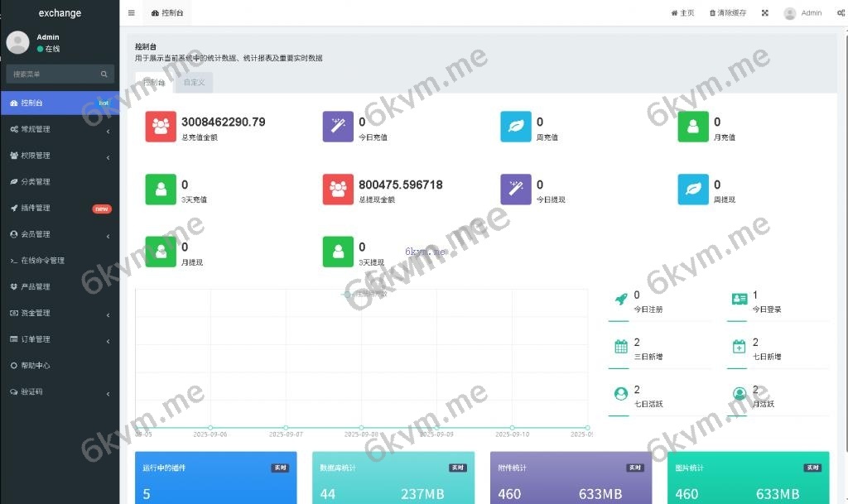The height and width of the screenshot is (504, 848).
Task: Click the blue 周充值 leaf icon
Action: [x=516, y=127]
